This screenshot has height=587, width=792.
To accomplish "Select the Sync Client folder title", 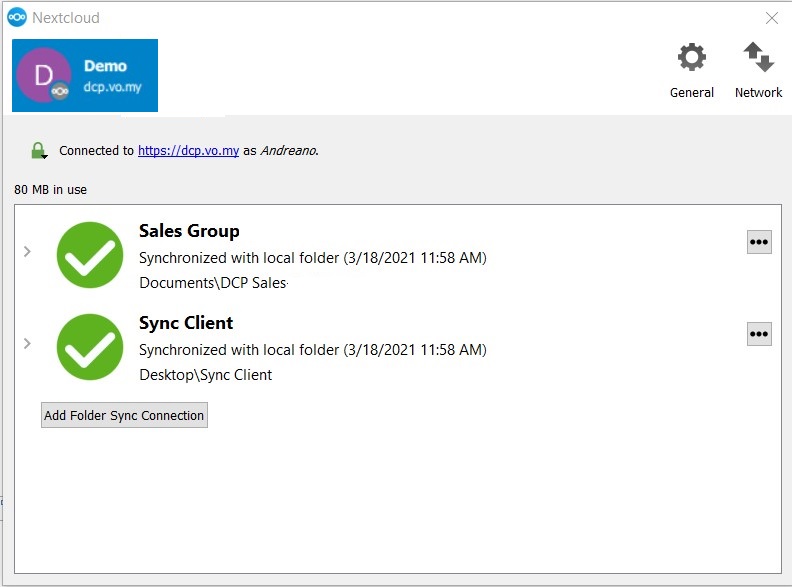I will [186, 323].
